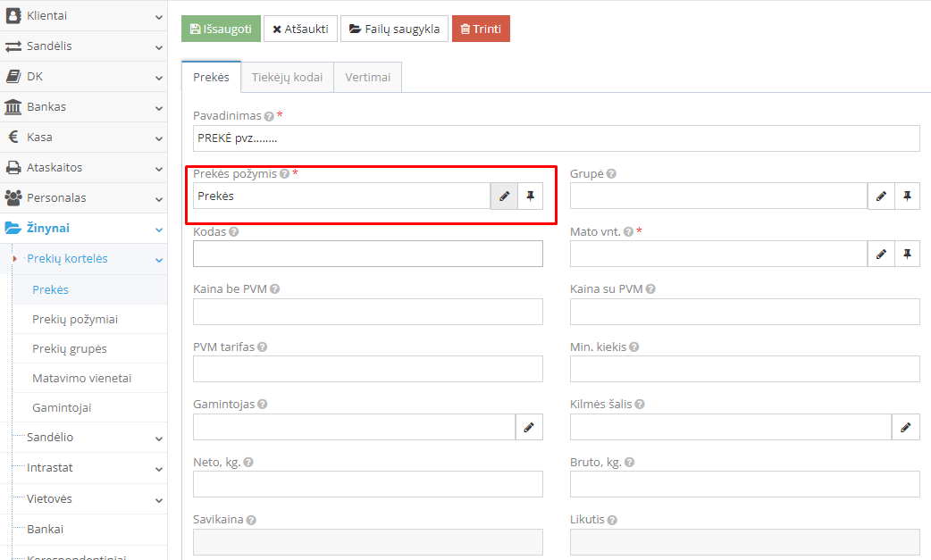Click help icon next to Kodas label

[233, 232]
